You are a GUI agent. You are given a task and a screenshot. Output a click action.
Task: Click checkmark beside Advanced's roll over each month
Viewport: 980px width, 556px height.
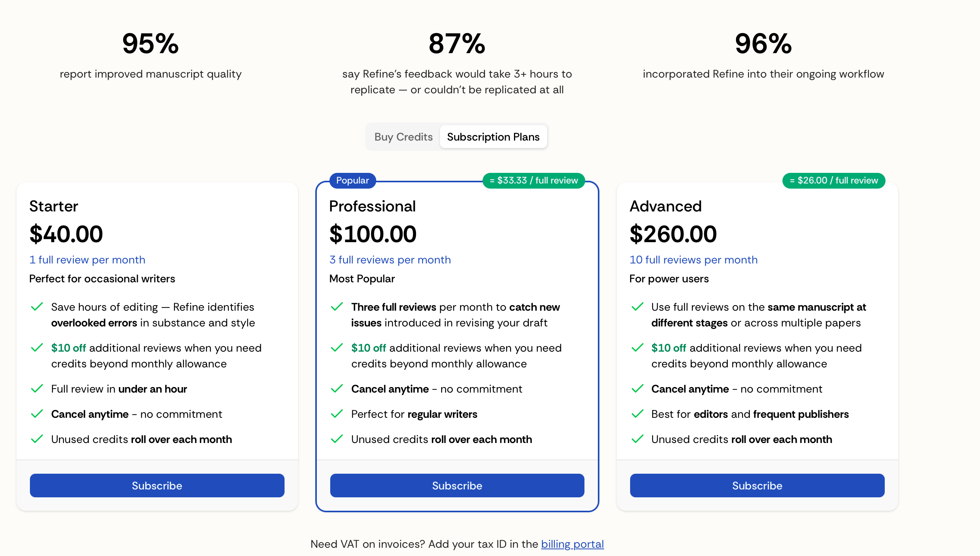637,439
